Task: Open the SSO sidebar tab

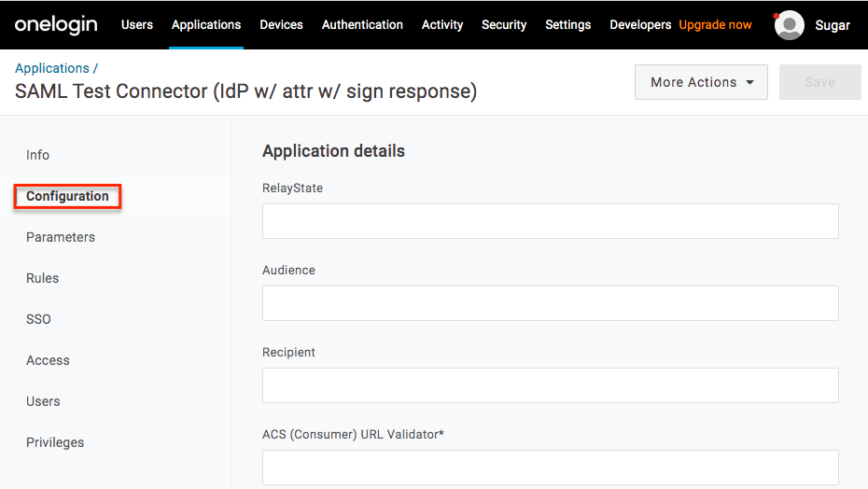Action: (x=38, y=319)
